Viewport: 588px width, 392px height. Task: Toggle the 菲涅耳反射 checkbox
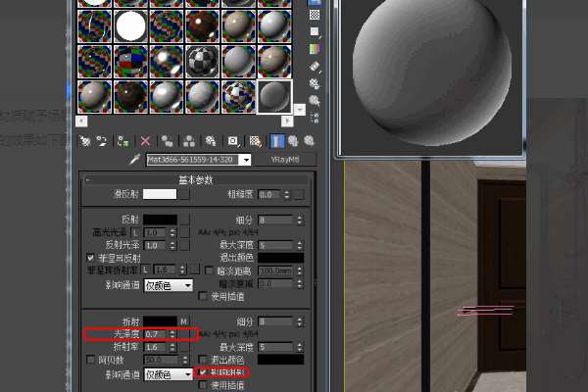(90, 258)
